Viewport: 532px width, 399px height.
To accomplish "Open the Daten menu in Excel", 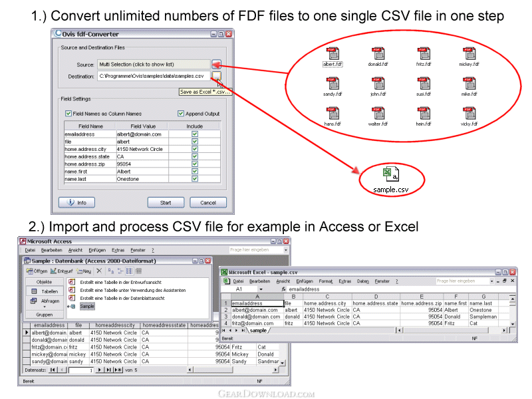I will point(362,281).
